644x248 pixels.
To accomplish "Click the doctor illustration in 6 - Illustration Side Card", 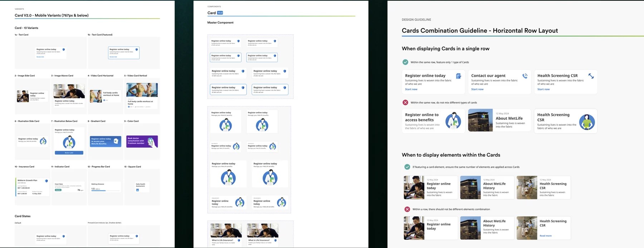I will 43,141.
